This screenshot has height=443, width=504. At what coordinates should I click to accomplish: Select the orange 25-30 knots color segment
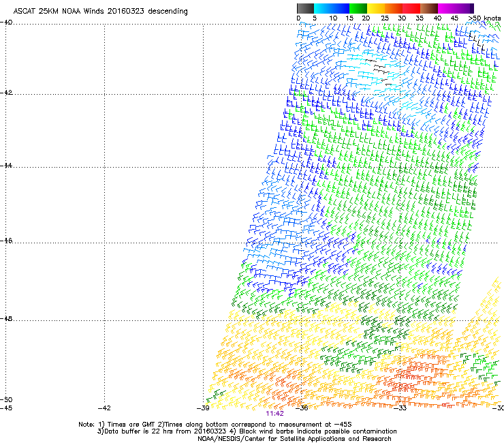[x=394, y=8]
